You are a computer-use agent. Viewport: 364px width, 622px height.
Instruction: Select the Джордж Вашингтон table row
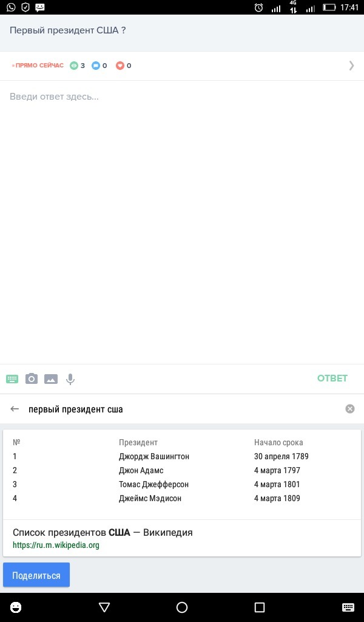click(x=154, y=456)
